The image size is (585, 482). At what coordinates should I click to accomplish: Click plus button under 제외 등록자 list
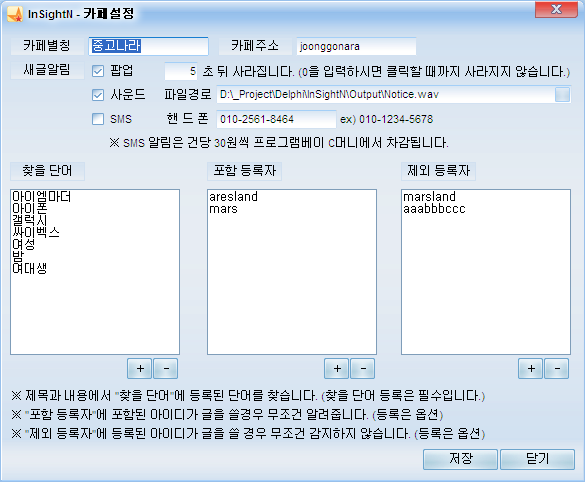tap(531, 369)
